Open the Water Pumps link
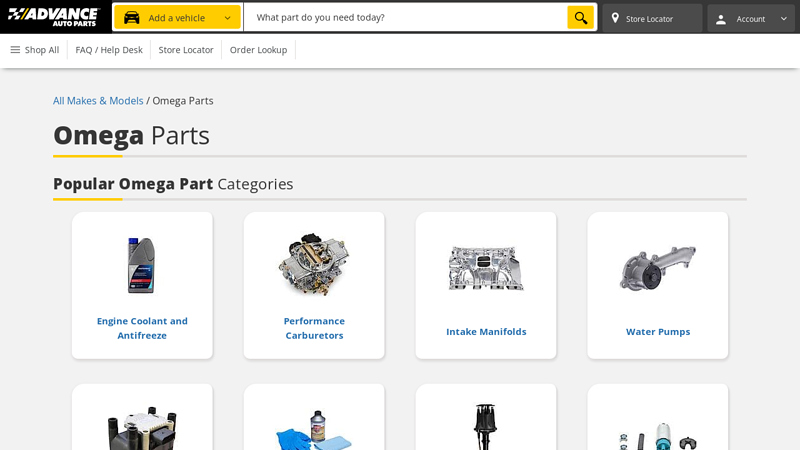Screen dimensions: 800x450 tap(658, 332)
